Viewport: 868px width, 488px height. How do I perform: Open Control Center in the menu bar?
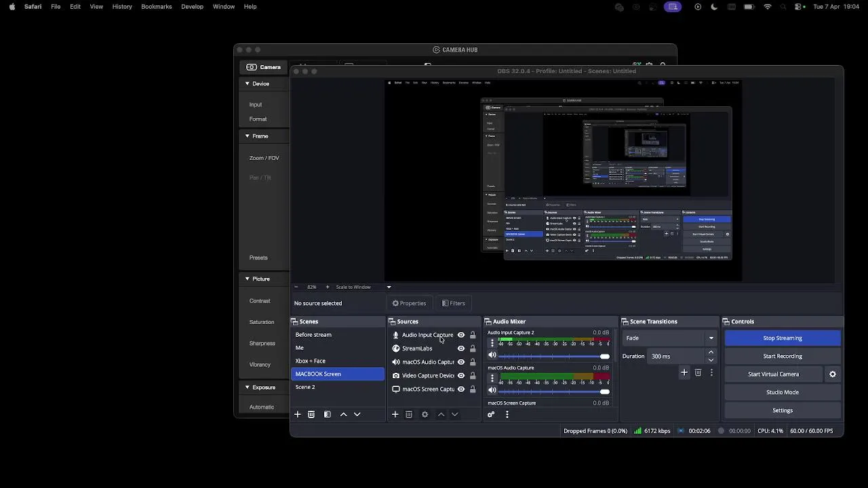click(x=800, y=7)
